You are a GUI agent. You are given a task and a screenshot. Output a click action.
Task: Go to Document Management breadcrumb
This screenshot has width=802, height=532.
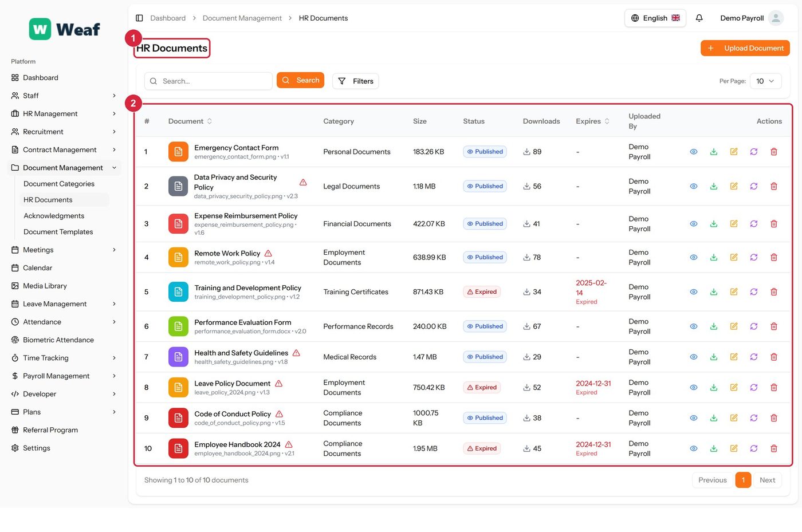pyautogui.click(x=242, y=18)
